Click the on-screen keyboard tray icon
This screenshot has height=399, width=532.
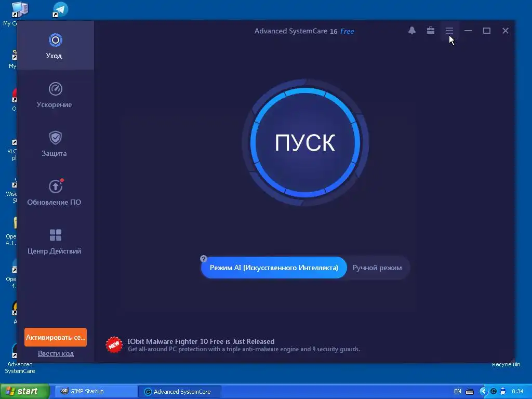pos(470,392)
